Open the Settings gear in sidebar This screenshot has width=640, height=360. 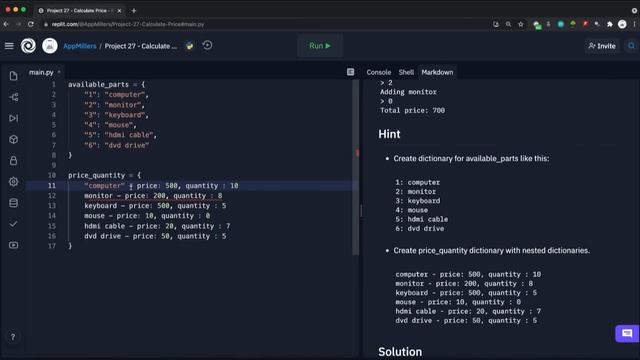pyautogui.click(x=13, y=182)
